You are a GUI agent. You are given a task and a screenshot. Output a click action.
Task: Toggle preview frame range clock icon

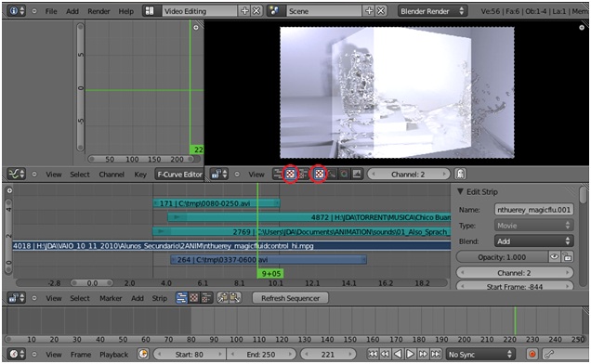[x=143, y=354]
